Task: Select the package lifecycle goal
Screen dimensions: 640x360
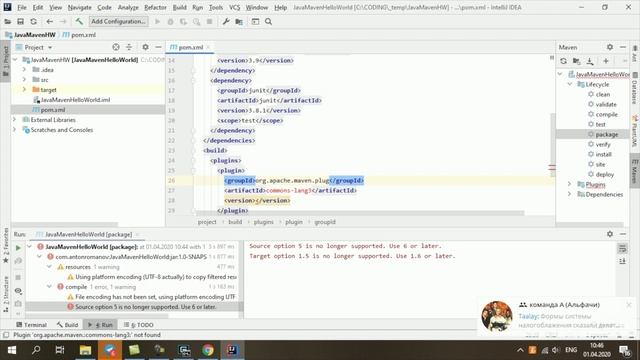Action: click(607, 134)
